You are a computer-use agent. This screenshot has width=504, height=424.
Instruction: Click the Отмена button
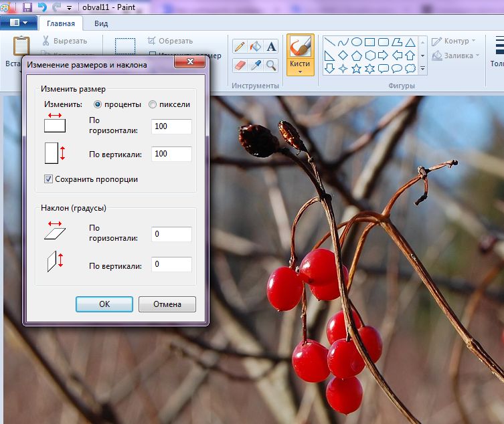click(167, 304)
